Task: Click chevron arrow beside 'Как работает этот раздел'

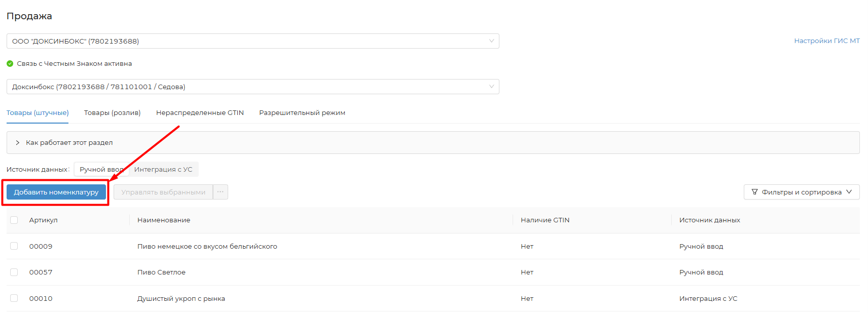Action: 18,143
